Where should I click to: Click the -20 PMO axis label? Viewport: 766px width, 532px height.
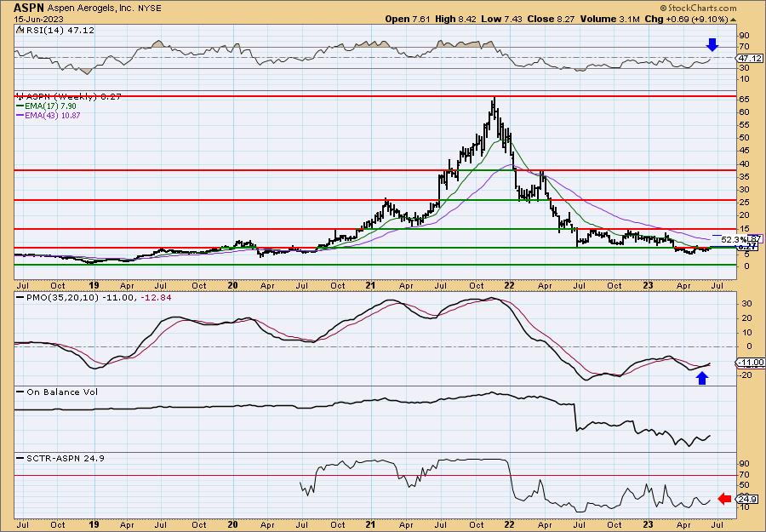745,375
